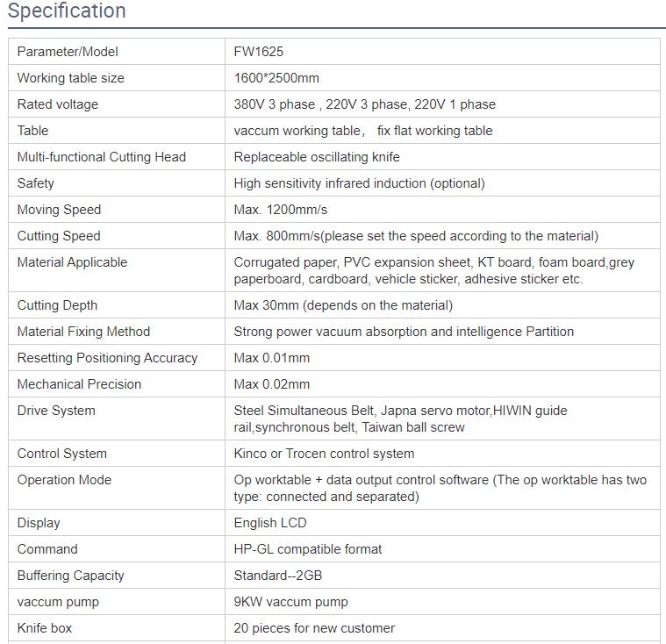Click the 'Specification' heading
666x644 pixels.
pos(67,11)
